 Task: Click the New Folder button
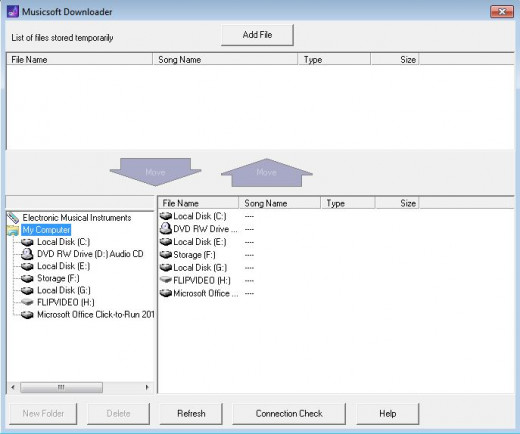(43, 414)
